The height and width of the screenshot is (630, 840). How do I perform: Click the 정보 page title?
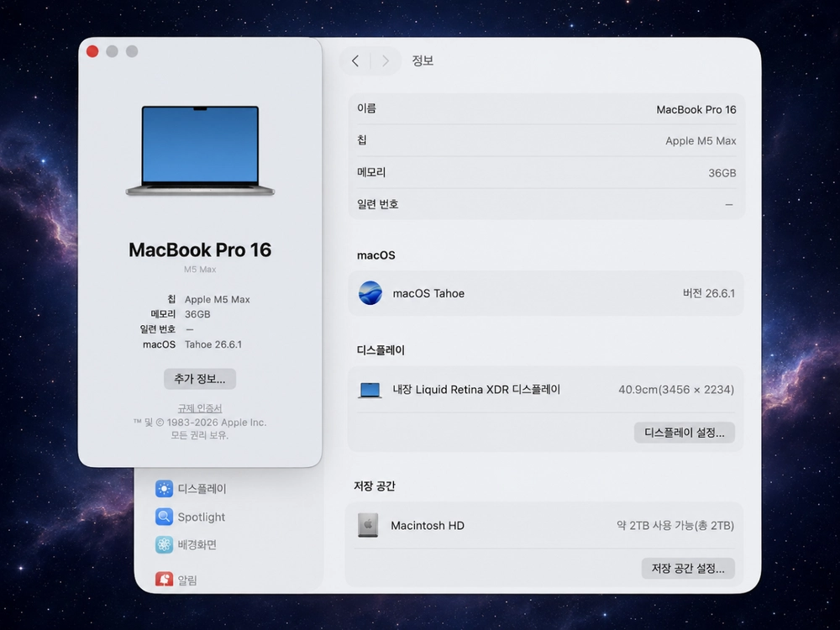(x=423, y=60)
